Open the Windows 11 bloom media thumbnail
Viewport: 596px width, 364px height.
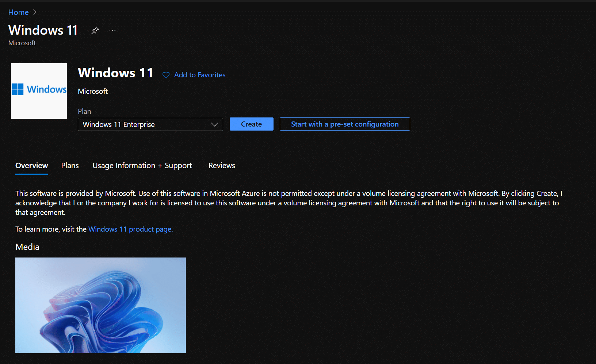click(x=100, y=305)
